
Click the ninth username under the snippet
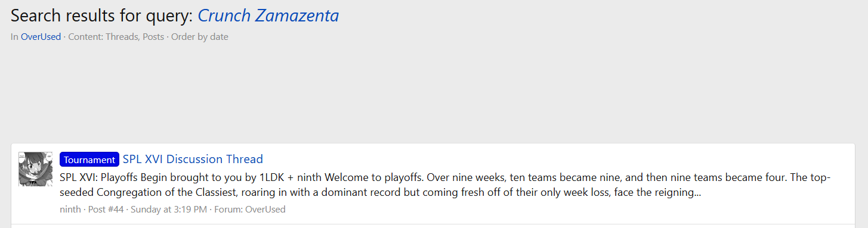pyautogui.click(x=70, y=210)
